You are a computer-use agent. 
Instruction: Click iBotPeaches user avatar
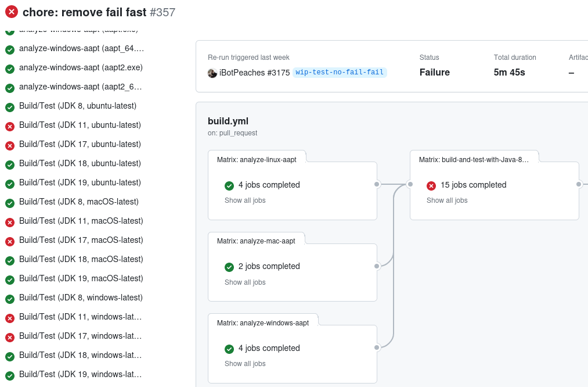(212, 73)
